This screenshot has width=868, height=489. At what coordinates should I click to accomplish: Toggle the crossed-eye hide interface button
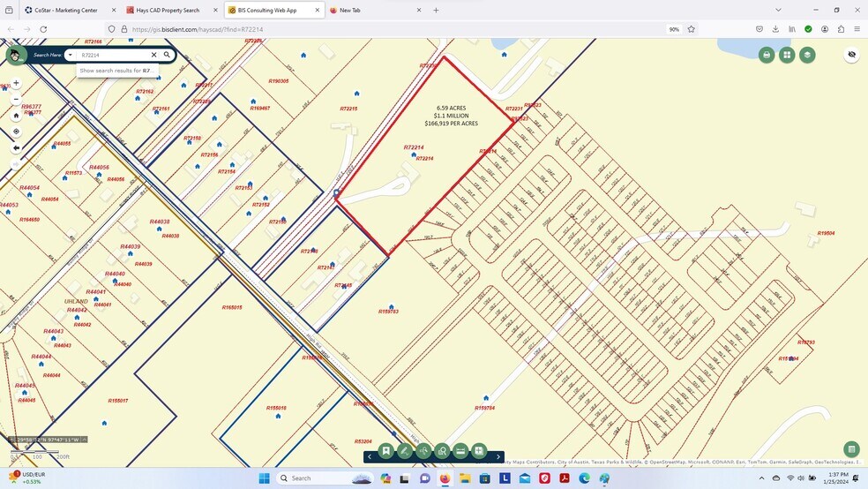851,55
